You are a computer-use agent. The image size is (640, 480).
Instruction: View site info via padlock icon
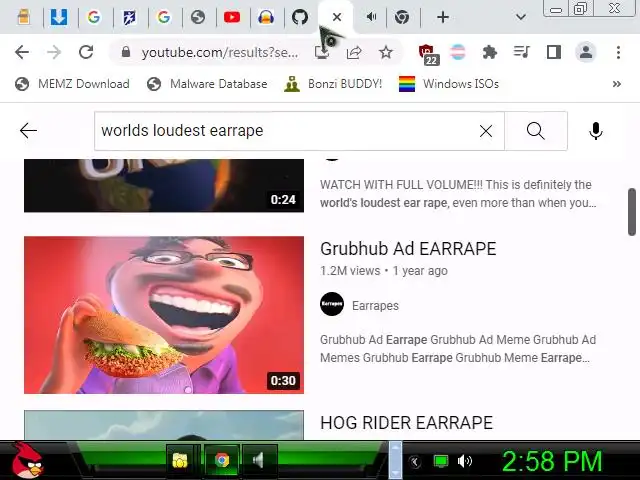coord(126,52)
